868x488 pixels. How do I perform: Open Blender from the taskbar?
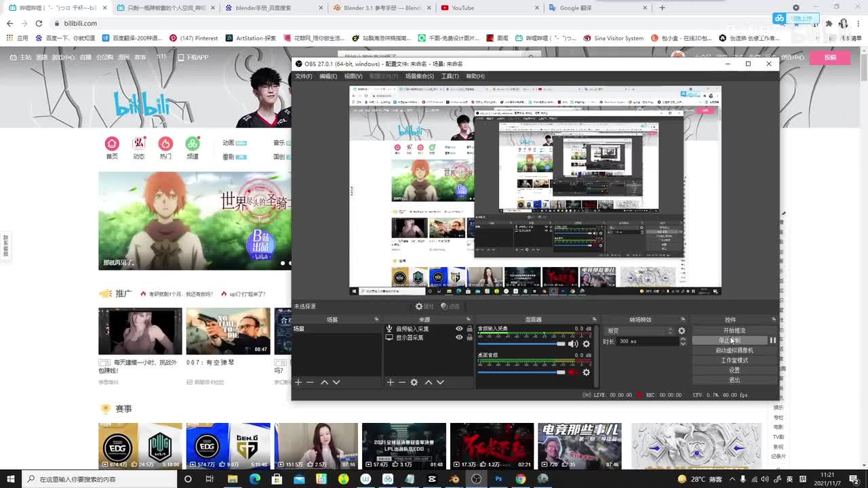[454, 479]
